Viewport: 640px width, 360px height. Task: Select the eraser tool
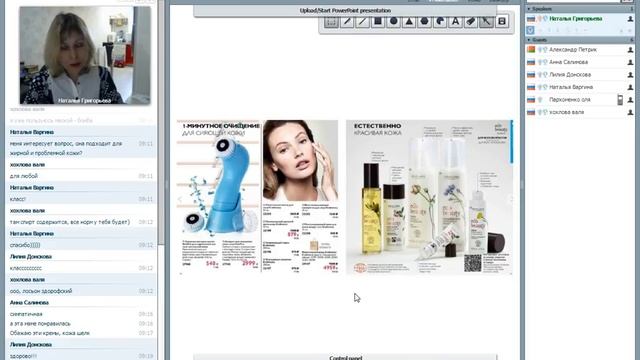point(471,21)
